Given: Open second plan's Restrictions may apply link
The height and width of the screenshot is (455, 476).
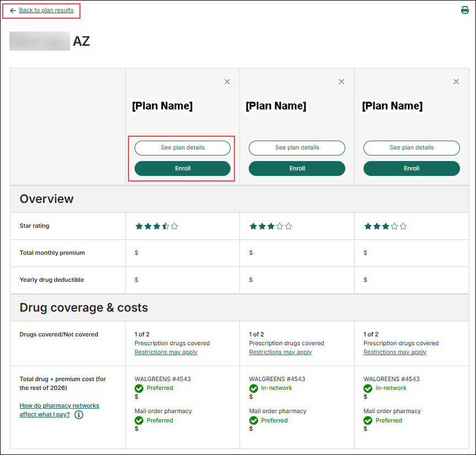Looking at the screenshot, I should pyautogui.click(x=281, y=352).
